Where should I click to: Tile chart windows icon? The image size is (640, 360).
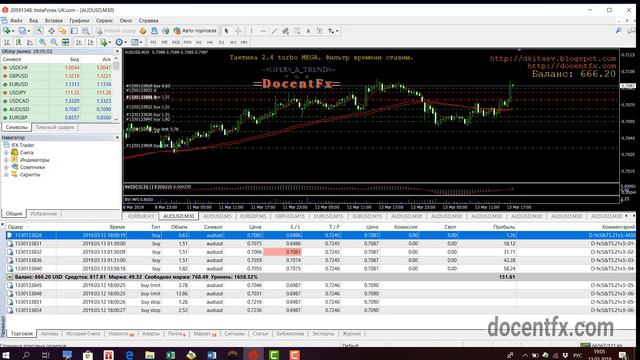(x=65, y=42)
